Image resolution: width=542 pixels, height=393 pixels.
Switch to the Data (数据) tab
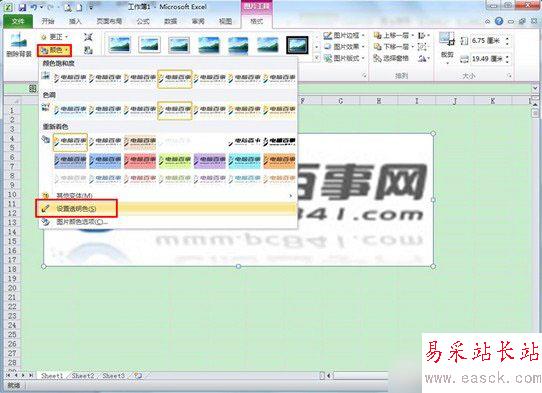[170, 21]
